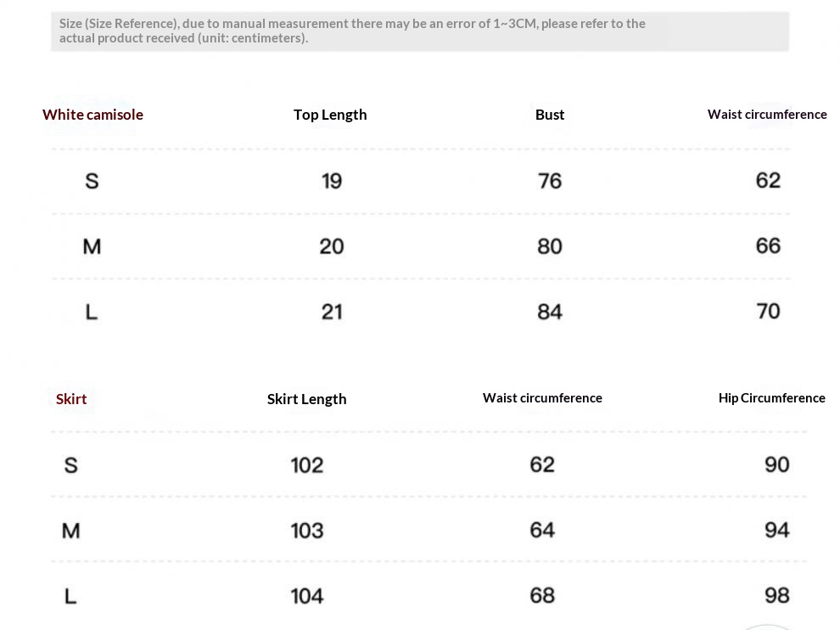The width and height of the screenshot is (840, 630).
Task: Click skirt waist value 64 for size M
Action: tap(542, 530)
